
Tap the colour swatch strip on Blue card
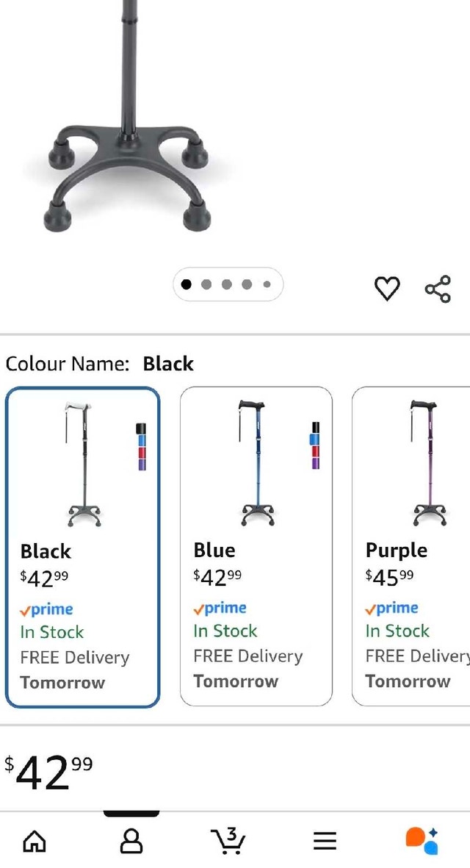click(x=315, y=445)
